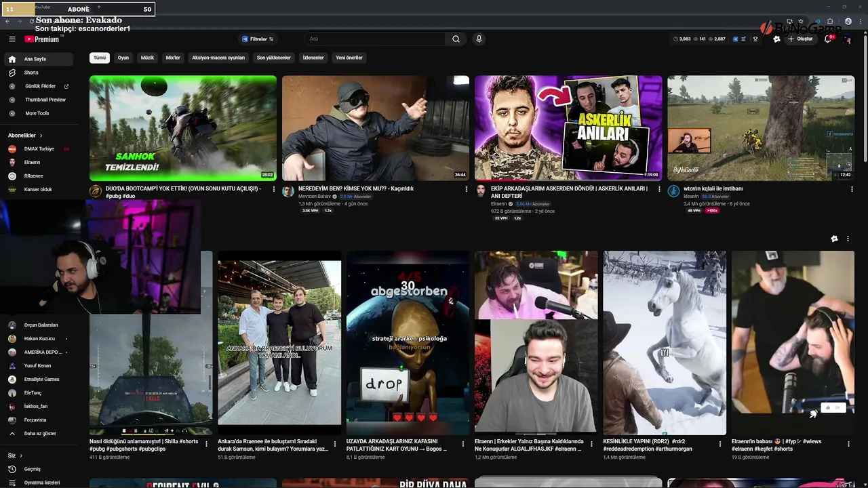Screen dimensions: 868x488
Task: Open the DMAX Türkiye subscription
Action: coord(38,148)
